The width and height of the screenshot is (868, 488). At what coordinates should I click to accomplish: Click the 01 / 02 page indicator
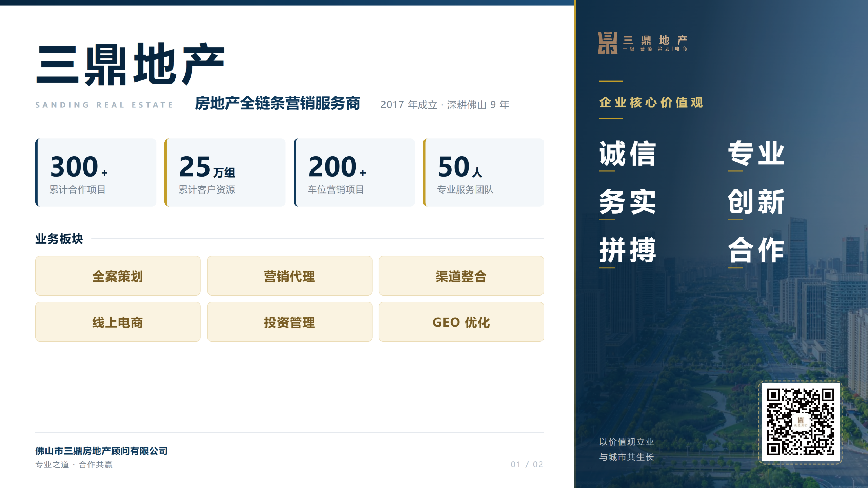coord(527,464)
